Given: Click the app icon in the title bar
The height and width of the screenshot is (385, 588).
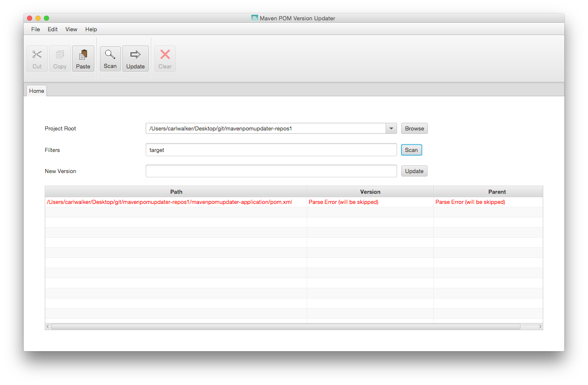Looking at the screenshot, I should tap(254, 18).
